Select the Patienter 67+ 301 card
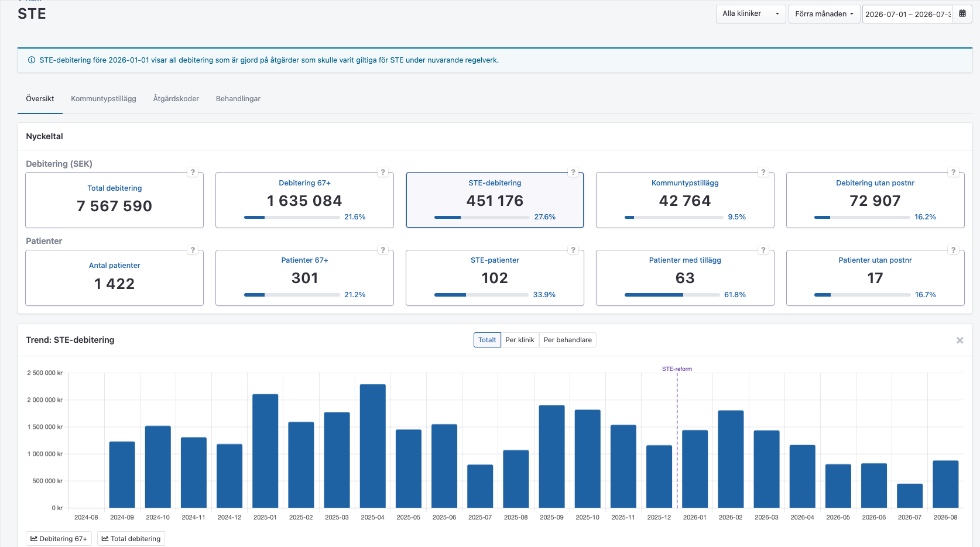 pos(304,278)
